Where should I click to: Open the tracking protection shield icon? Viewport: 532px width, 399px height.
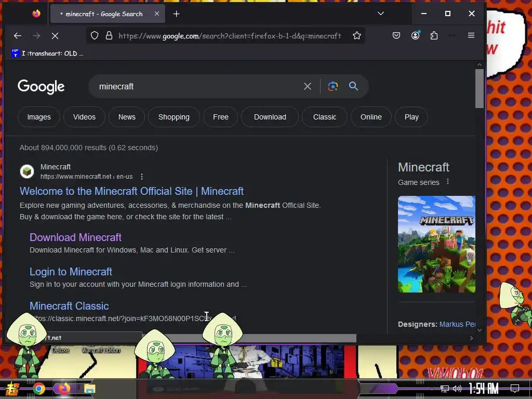(x=95, y=36)
